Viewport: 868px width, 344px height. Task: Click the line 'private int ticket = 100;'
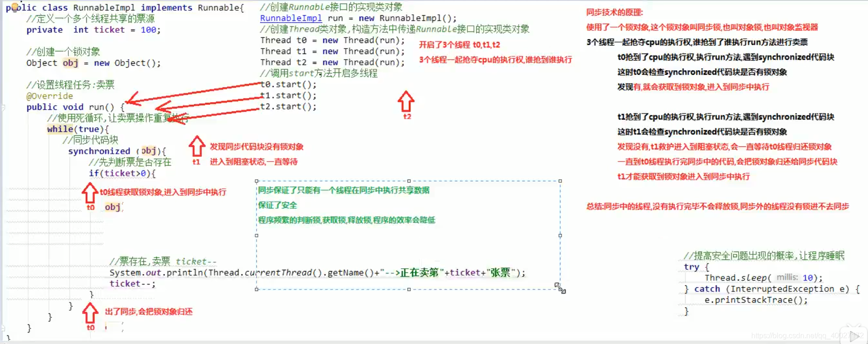[x=93, y=30]
